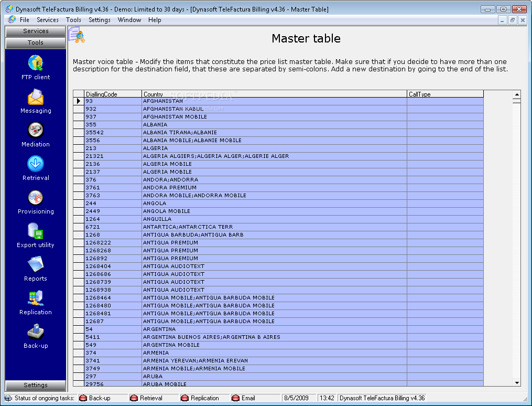532x406 pixels.
Task: Click the ARGENTINA MOBILE cell
Action: click(274, 345)
